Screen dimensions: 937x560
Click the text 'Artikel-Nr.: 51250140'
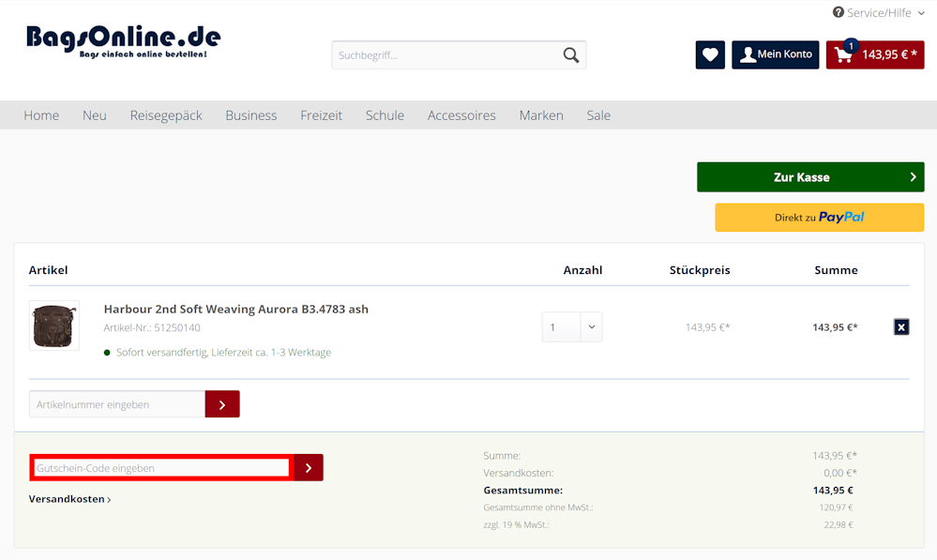152,327
